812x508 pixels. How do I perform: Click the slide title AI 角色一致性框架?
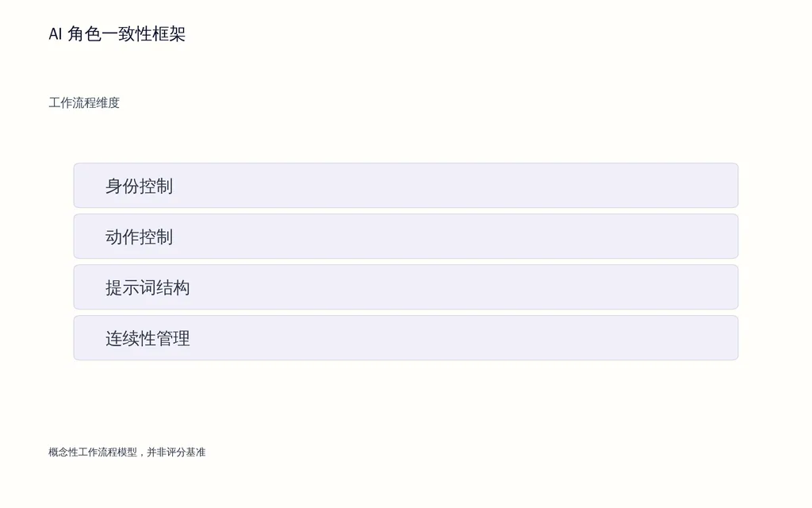[x=117, y=34]
